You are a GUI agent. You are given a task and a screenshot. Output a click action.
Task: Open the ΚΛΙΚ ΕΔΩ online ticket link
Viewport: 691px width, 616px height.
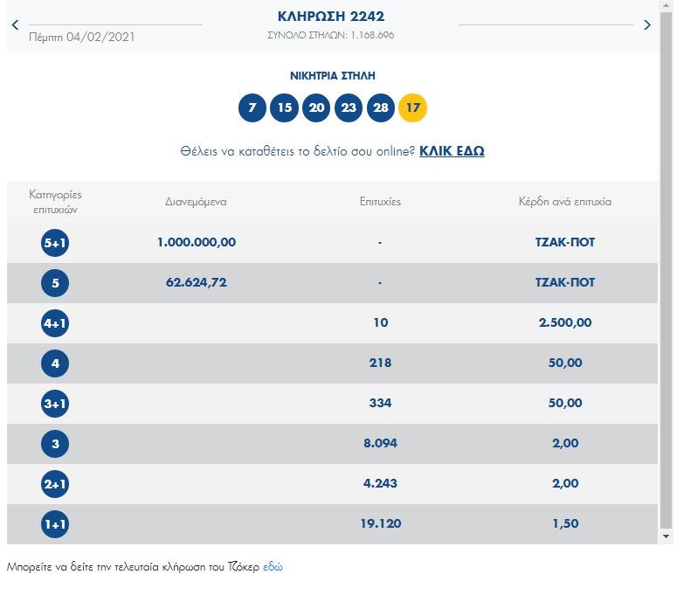tap(452, 151)
